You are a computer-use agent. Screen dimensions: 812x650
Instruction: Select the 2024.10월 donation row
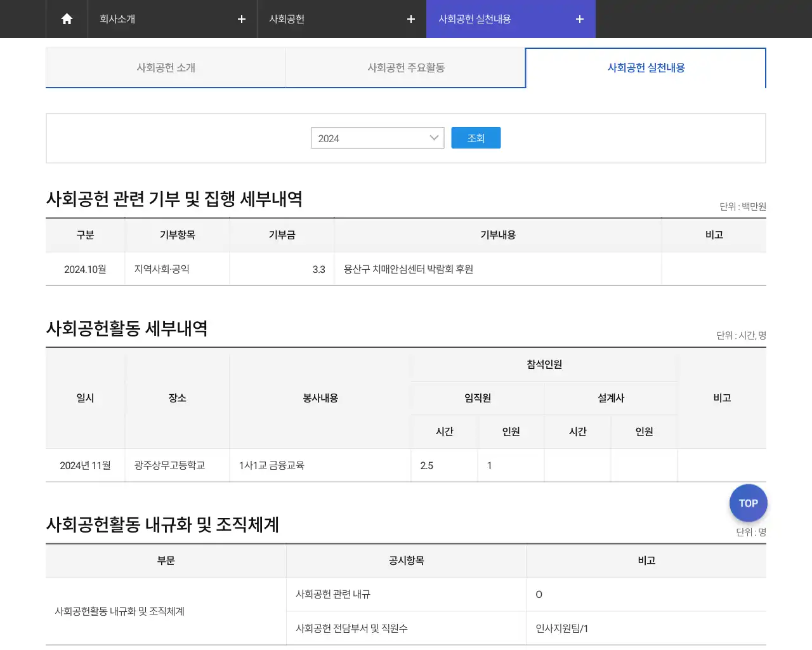(85, 269)
